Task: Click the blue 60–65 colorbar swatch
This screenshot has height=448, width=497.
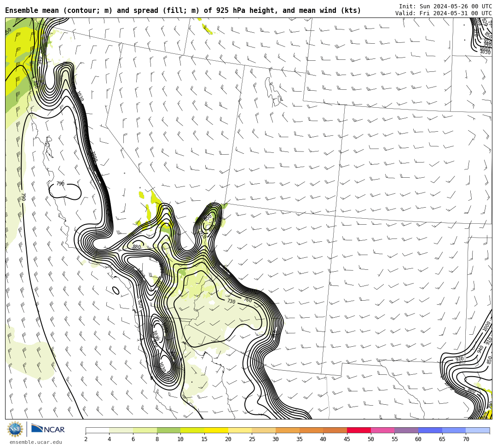Action: 430,430
